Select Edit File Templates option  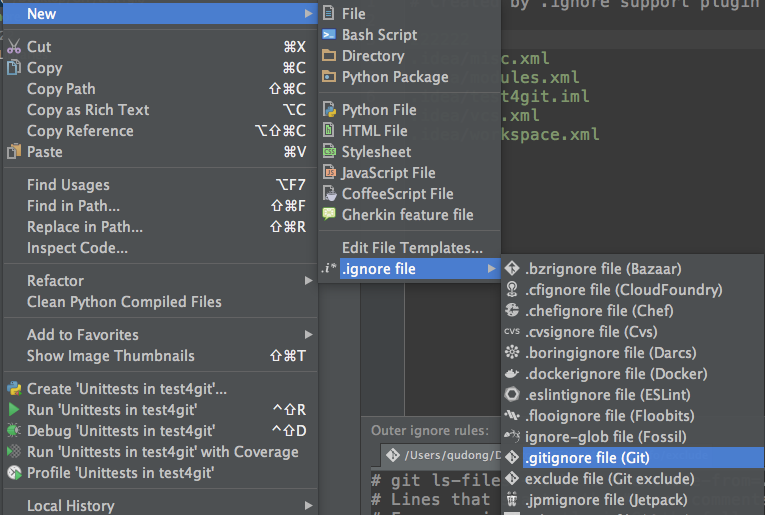(x=412, y=248)
